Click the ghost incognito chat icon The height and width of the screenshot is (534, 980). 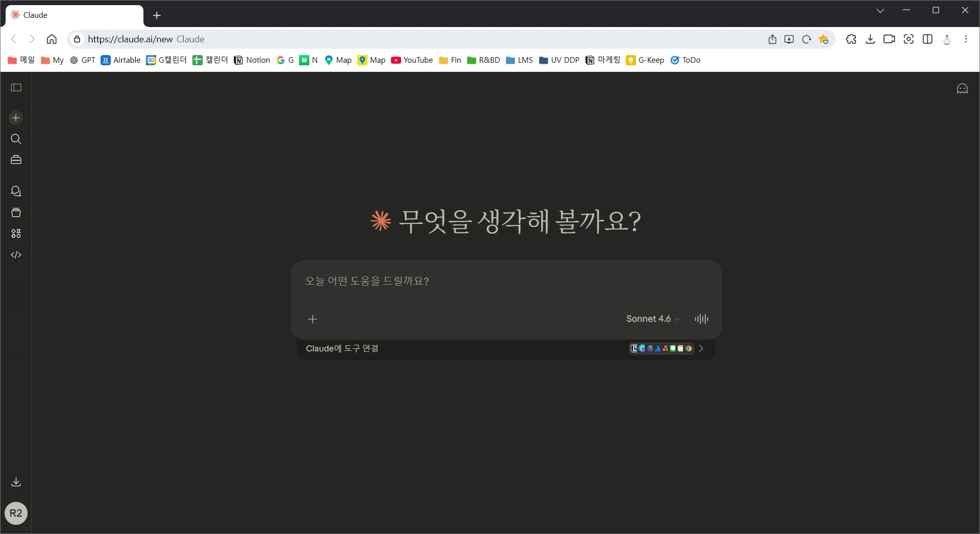point(962,89)
